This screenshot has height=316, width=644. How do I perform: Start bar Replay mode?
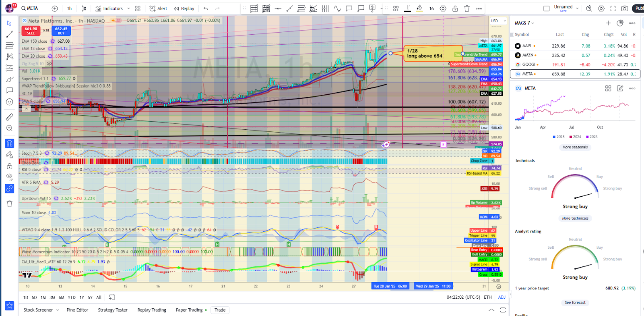pyautogui.click(x=184, y=8)
